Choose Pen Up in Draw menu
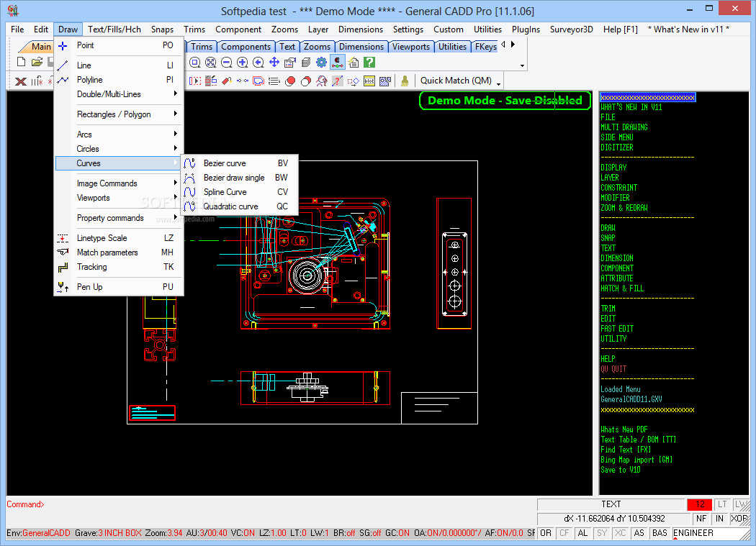This screenshot has width=756, height=546. [x=119, y=287]
